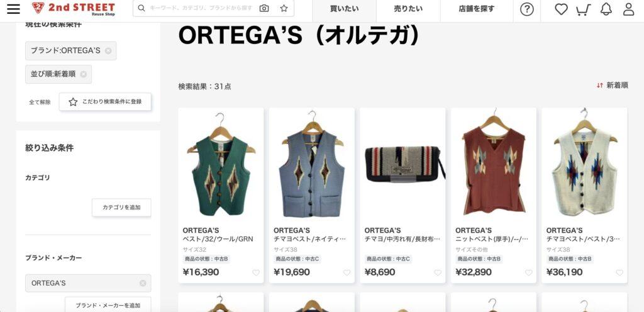
Task: Favorite the green vest priced ¥16,390
Action: click(x=256, y=272)
